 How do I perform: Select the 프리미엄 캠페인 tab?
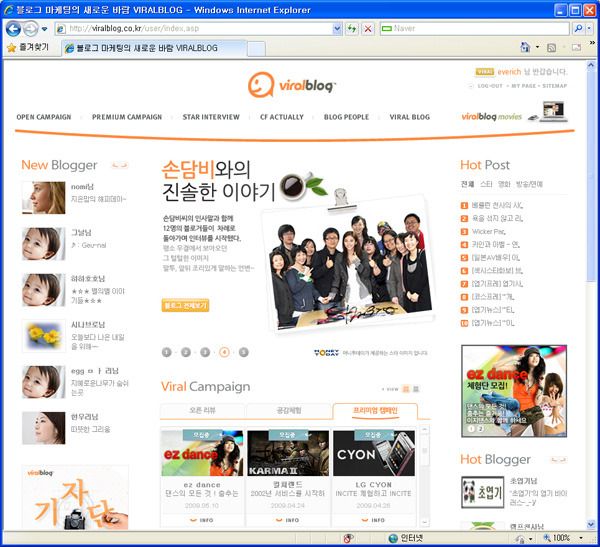pos(375,411)
